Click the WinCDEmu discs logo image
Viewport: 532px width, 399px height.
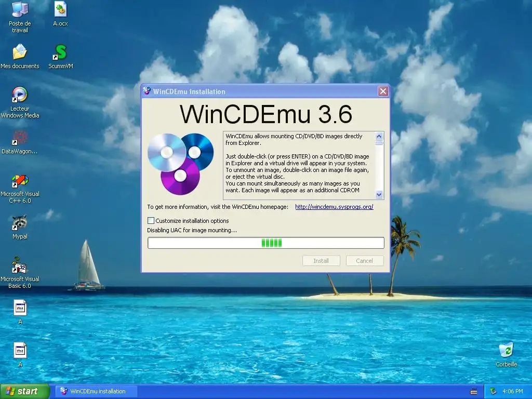pos(180,164)
